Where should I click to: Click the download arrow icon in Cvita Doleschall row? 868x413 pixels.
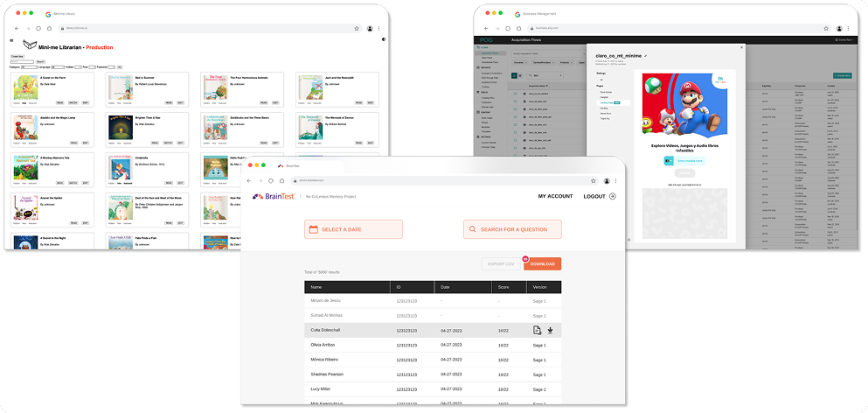(551, 330)
